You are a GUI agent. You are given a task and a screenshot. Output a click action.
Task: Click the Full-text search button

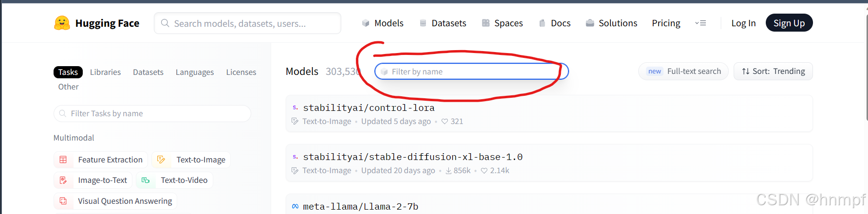pos(683,71)
